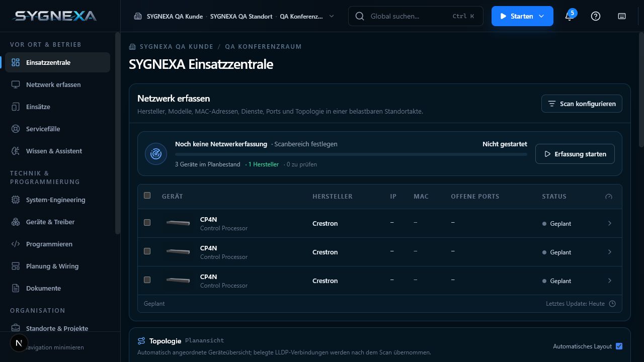Click the Planung & Wiring icon
This screenshot has width=644, height=362.
click(16, 266)
